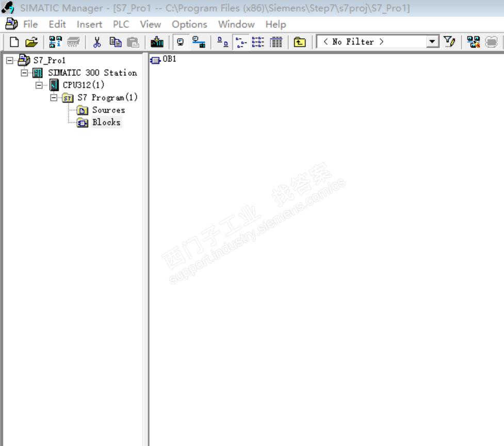Click the S7_Pro1 project icon

pos(24,60)
